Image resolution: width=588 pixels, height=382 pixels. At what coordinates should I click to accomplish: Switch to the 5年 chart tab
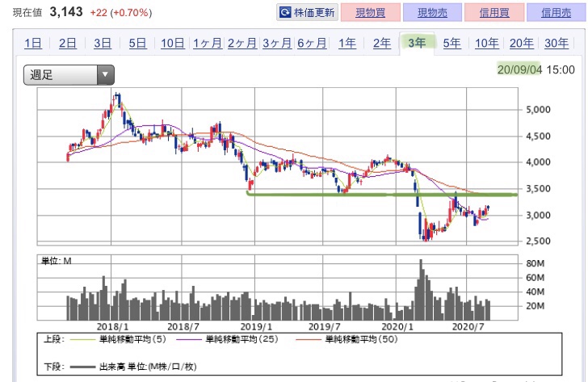click(451, 43)
